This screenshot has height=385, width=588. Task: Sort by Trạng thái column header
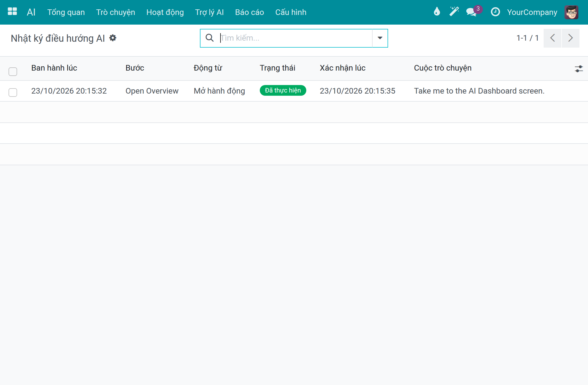[277, 68]
